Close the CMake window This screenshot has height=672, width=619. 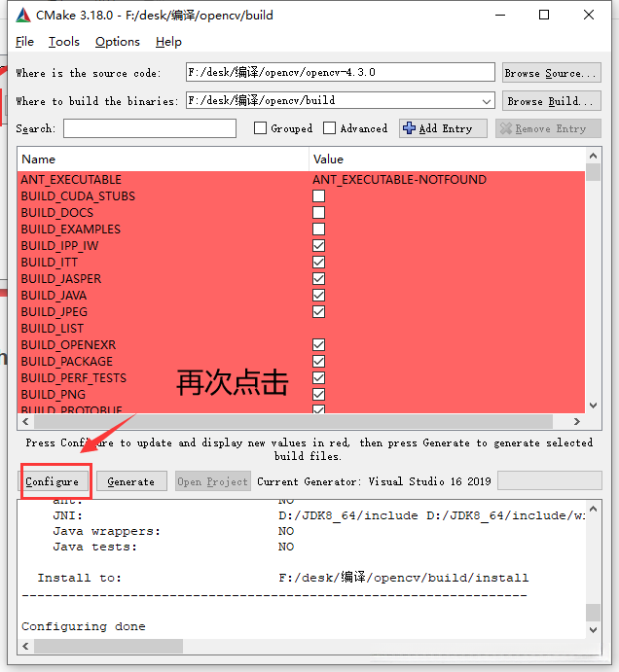coord(589,15)
